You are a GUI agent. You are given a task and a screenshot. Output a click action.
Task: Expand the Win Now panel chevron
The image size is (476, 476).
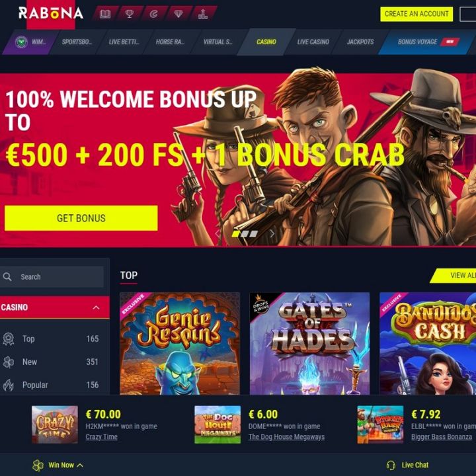80,465
